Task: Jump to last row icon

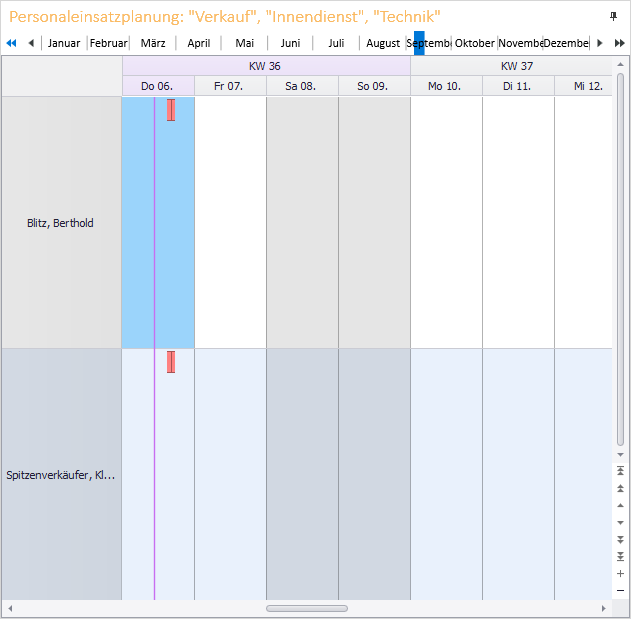Action: (620, 556)
